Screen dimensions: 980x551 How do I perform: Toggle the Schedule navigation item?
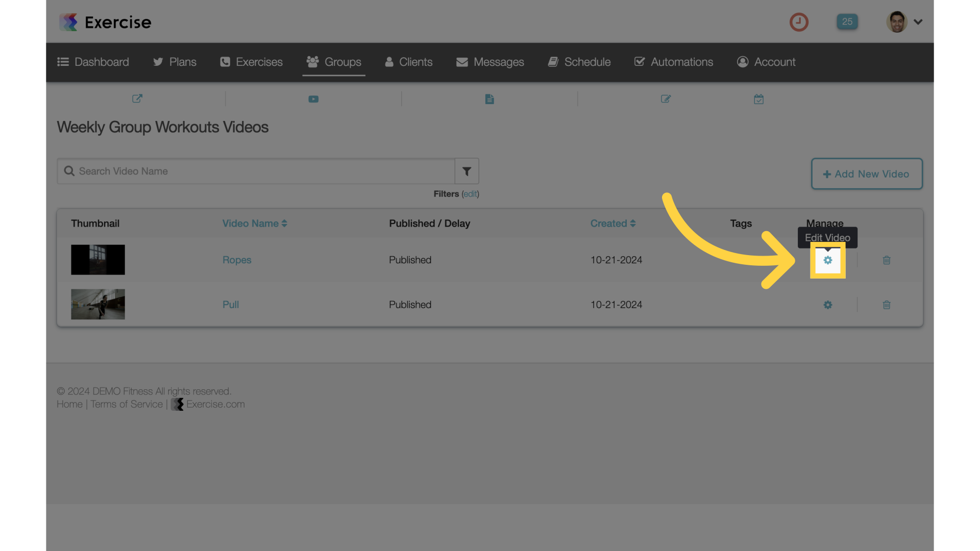pyautogui.click(x=587, y=62)
